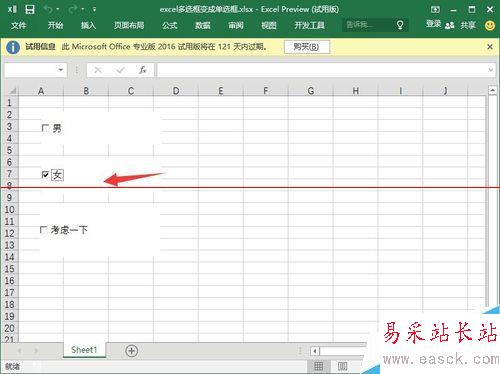Click the lightbulb Tell Me icon
Screen dimensions: 500x374
[x=400, y=25]
